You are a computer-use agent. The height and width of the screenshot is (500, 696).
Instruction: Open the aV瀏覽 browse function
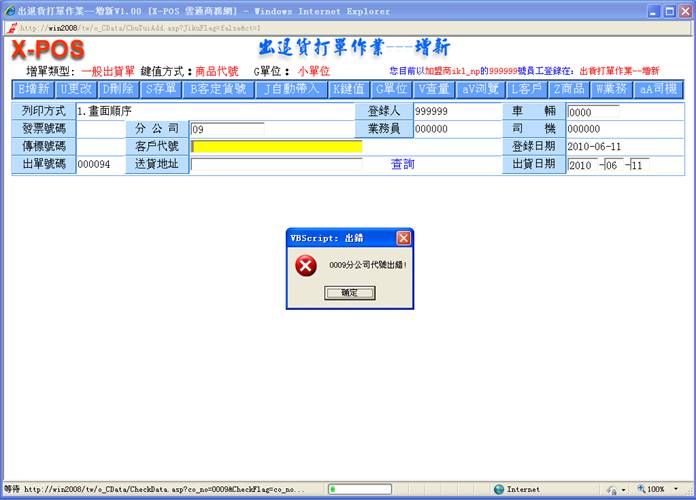point(481,88)
